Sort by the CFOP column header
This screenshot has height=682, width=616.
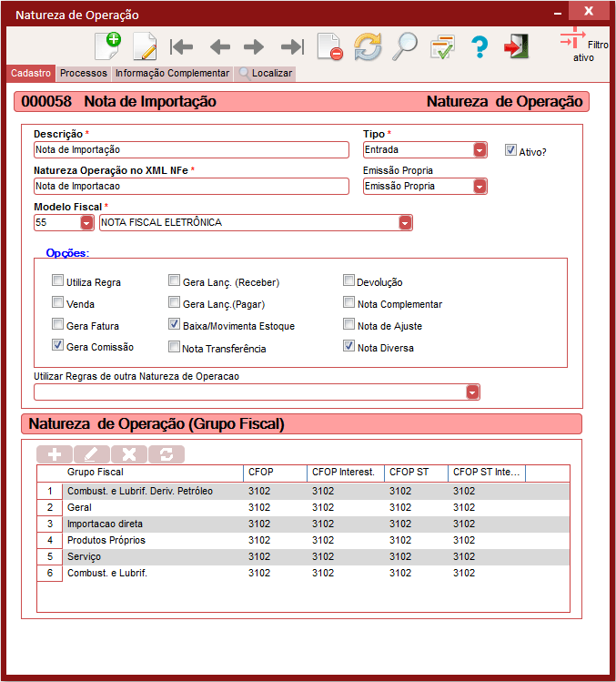pyautogui.click(x=275, y=473)
